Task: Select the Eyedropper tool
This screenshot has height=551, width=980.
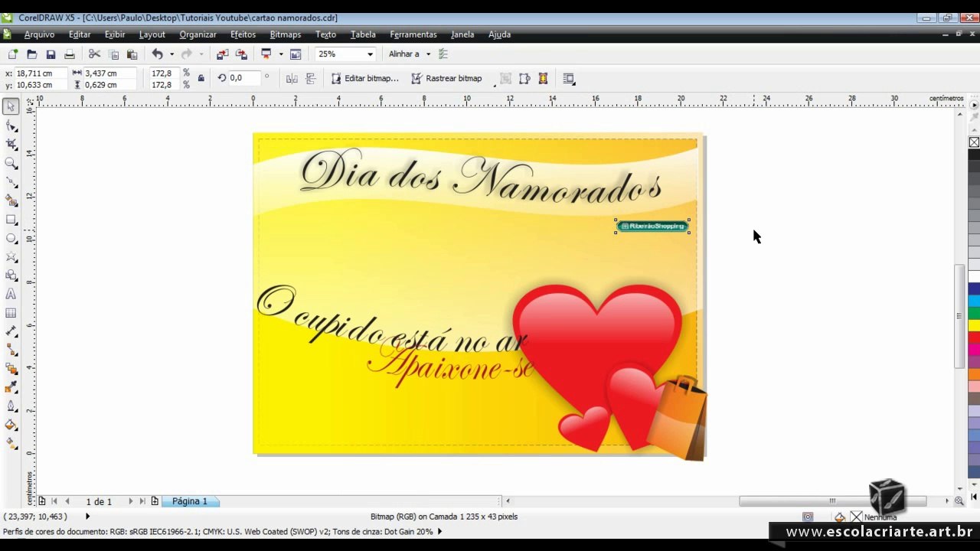Action: (x=11, y=388)
